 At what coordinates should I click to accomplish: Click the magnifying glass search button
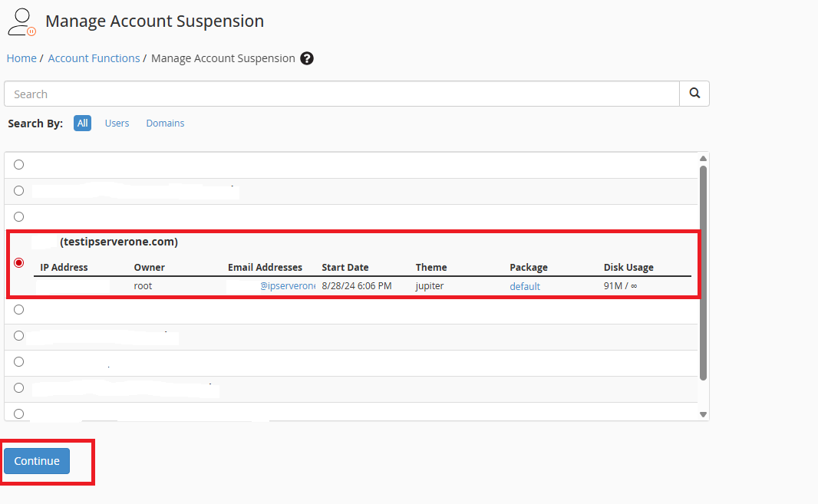(x=694, y=94)
